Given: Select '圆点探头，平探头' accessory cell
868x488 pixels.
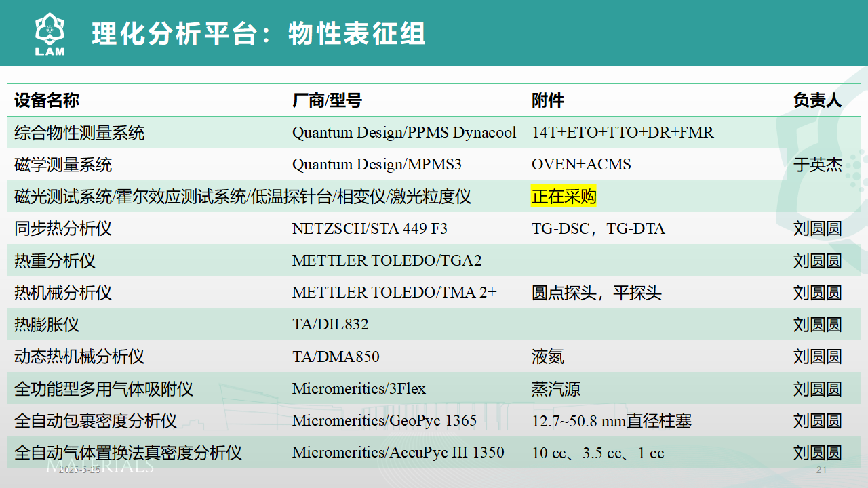Looking at the screenshot, I should [597, 293].
